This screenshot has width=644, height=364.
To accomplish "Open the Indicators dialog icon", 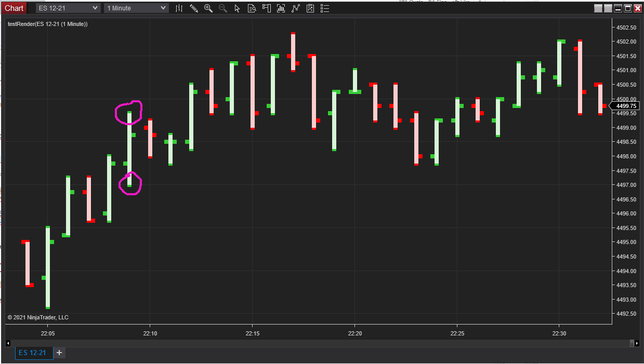I will (281, 8).
